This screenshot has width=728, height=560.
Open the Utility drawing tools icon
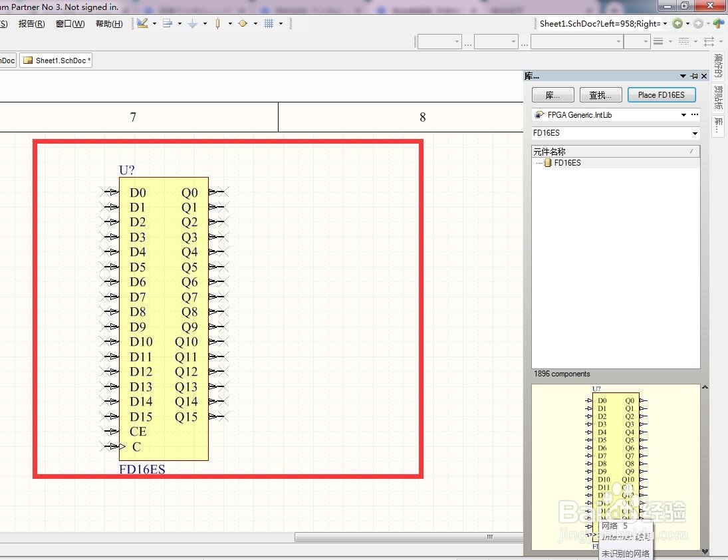click(x=142, y=23)
